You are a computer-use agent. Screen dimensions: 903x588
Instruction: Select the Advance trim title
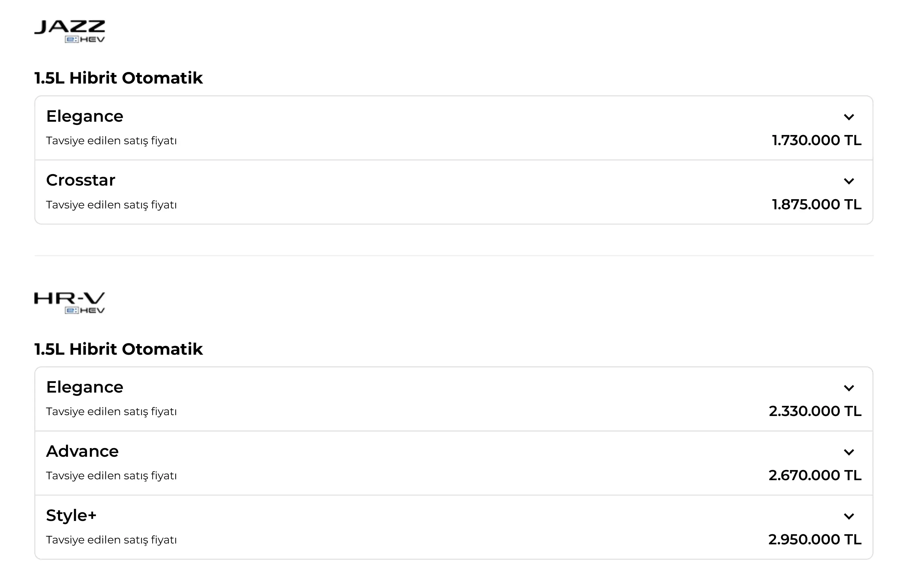click(x=82, y=451)
